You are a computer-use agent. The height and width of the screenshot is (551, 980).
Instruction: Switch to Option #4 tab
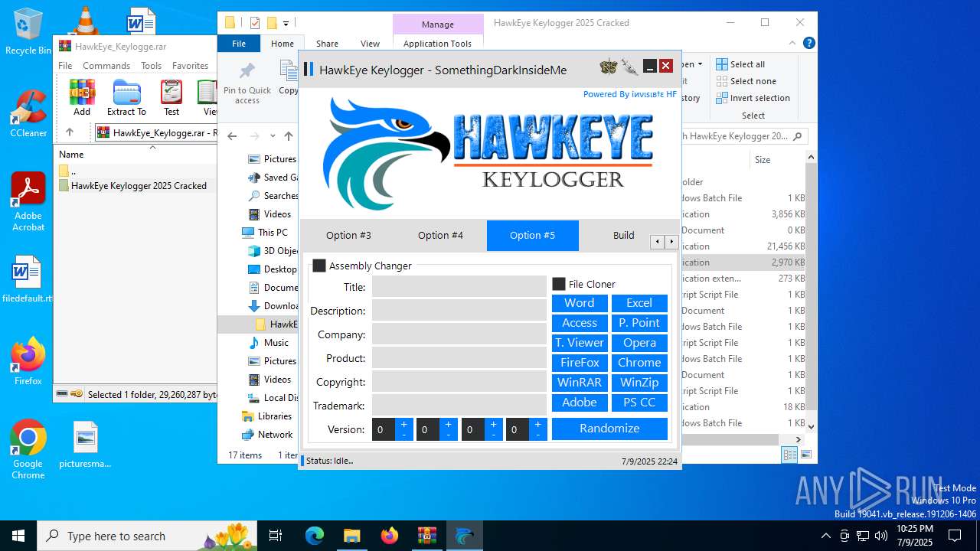440,236
